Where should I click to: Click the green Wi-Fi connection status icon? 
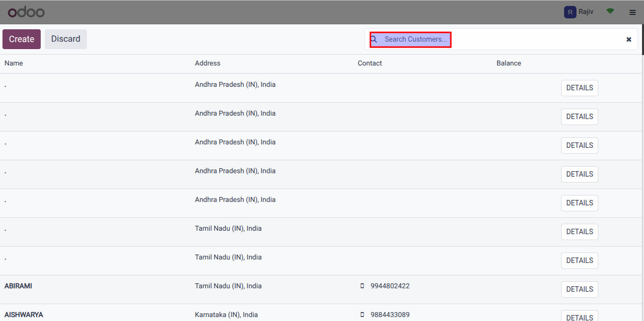click(x=610, y=11)
